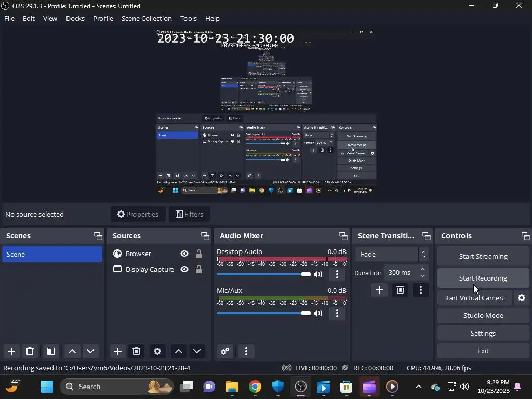Open advanced audio properties gears icon
The height and width of the screenshot is (399, 532).
coord(225,351)
